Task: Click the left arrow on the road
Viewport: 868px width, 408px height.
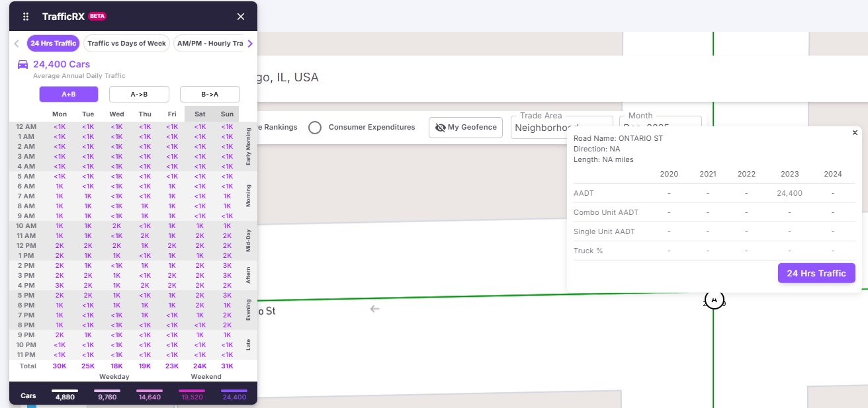Action: tap(374, 309)
